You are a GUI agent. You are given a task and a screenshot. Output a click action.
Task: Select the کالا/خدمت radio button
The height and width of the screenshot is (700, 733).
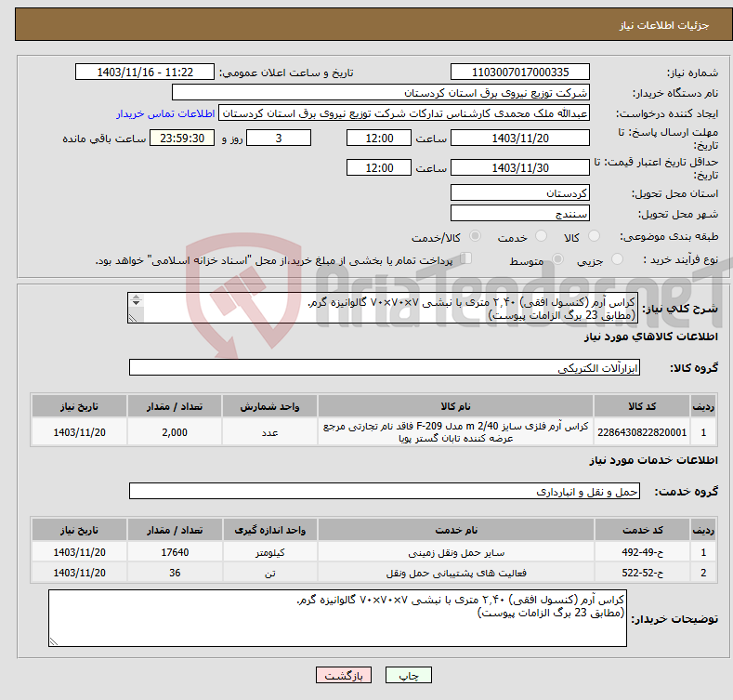click(475, 236)
